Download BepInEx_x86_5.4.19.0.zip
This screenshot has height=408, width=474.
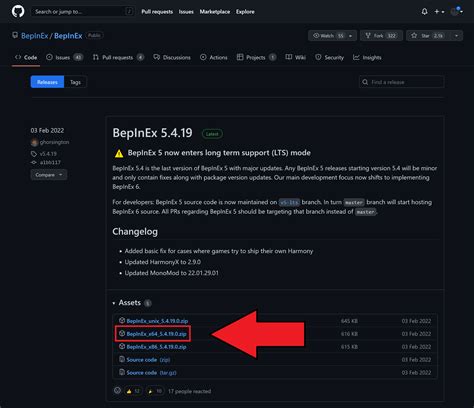[x=156, y=347]
